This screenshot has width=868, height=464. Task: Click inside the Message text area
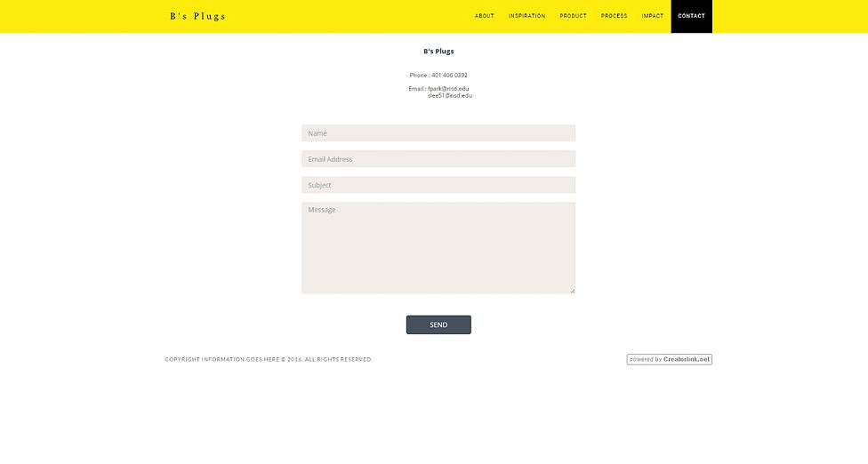point(438,248)
